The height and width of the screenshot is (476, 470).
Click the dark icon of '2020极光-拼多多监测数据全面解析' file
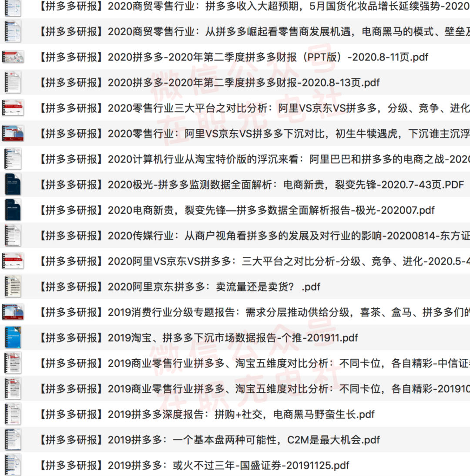click(x=13, y=184)
